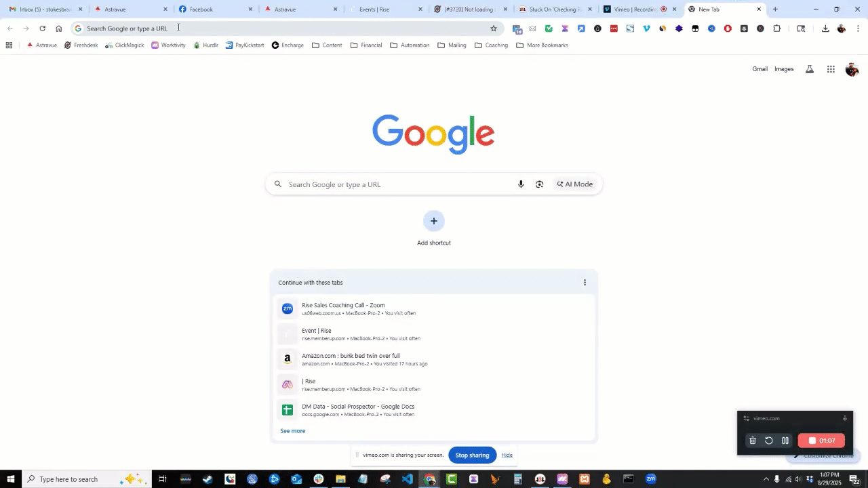Open the Coaching bookmarks folder

click(491, 45)
